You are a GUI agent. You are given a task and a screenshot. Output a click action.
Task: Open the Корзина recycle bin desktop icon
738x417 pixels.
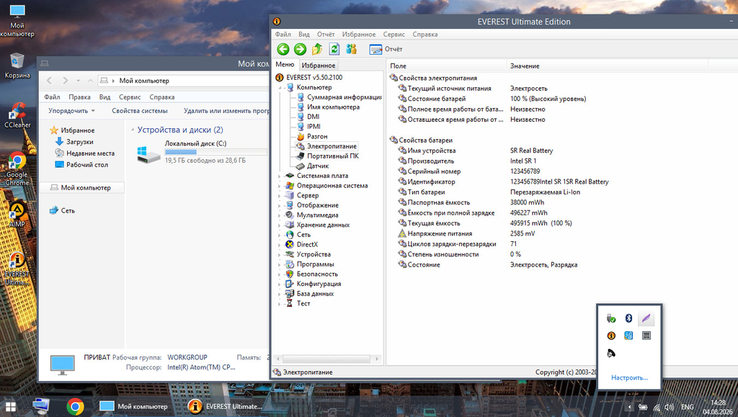pos(17,65)
